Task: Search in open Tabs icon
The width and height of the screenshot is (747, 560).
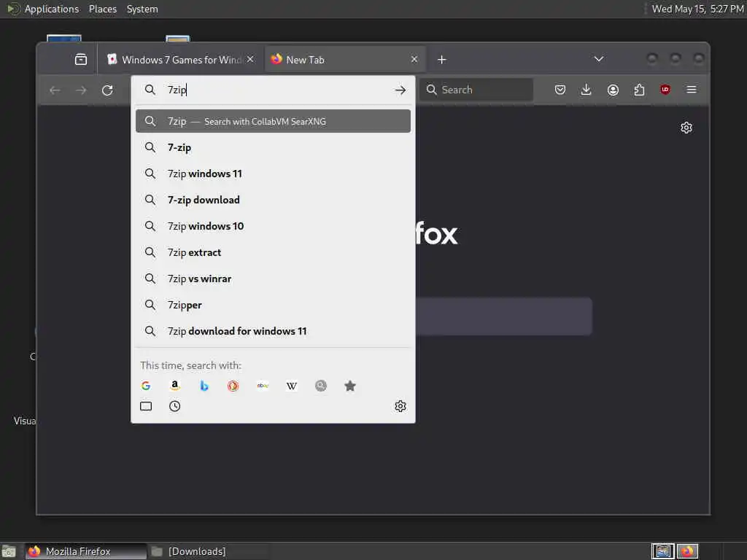Action: pyautogui.click(x=146, y=406)
